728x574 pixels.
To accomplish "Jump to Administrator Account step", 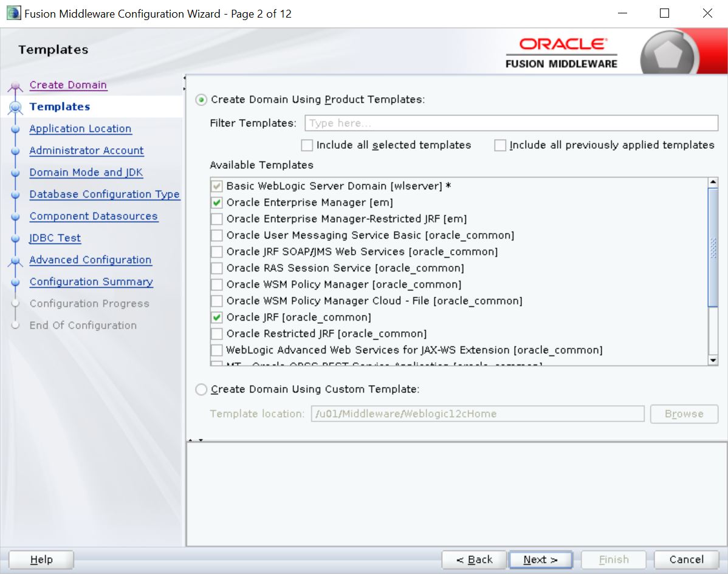I will [x=86, y=151].
